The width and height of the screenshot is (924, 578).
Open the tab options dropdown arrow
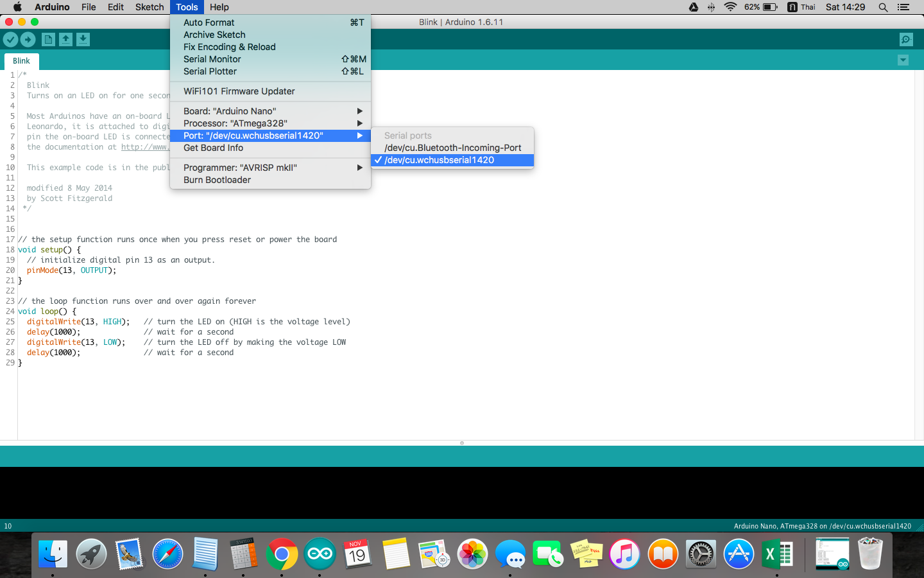903,60
